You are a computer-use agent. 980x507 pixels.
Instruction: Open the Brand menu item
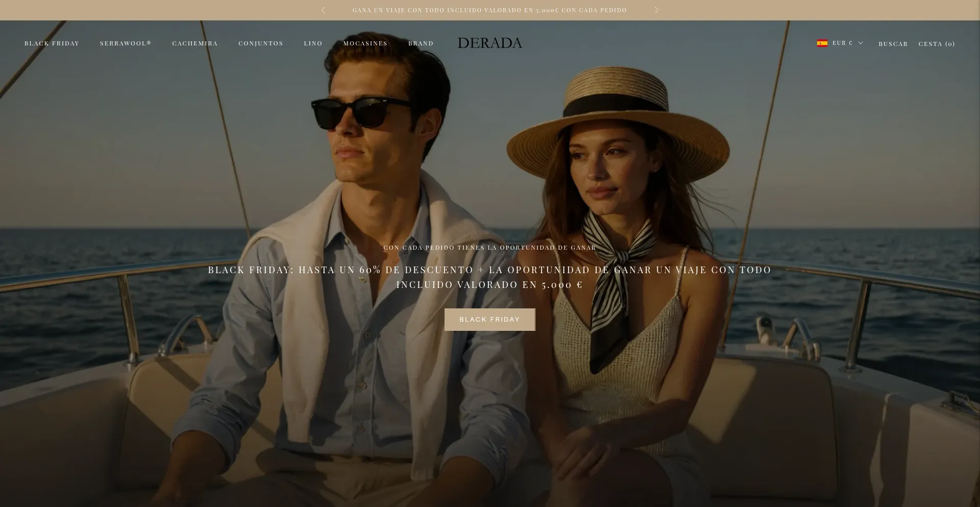coord(421,43)
